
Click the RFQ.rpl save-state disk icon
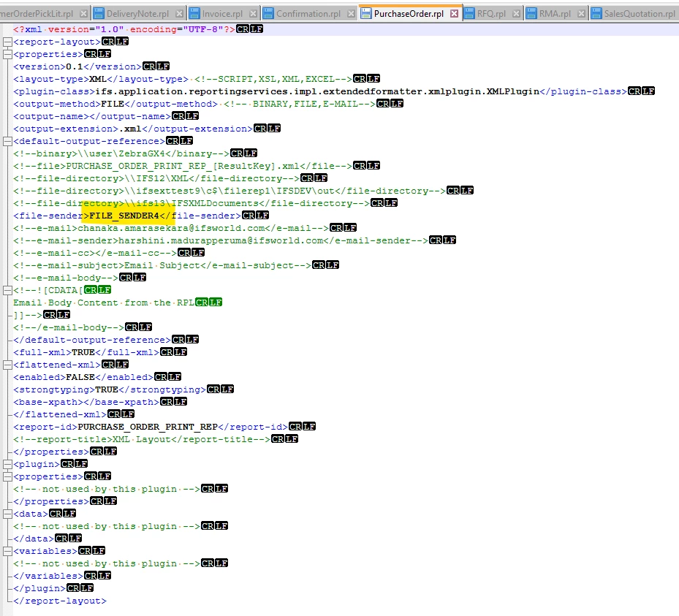click(469, 14)
